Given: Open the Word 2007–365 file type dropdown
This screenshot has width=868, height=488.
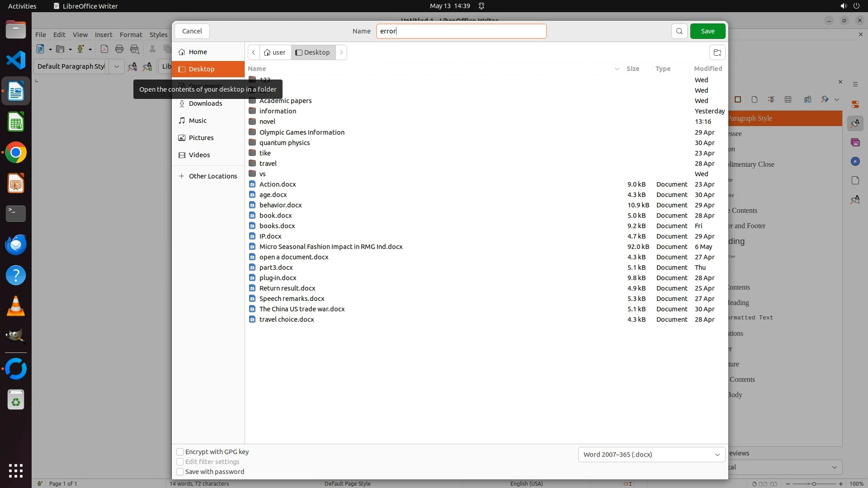Looking at the screenshot, I should pyautogui.click(x=651, y=455).
